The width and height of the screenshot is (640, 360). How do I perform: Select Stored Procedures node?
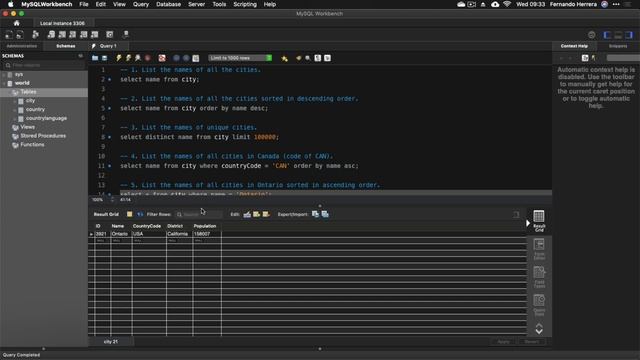pos(43,136)
